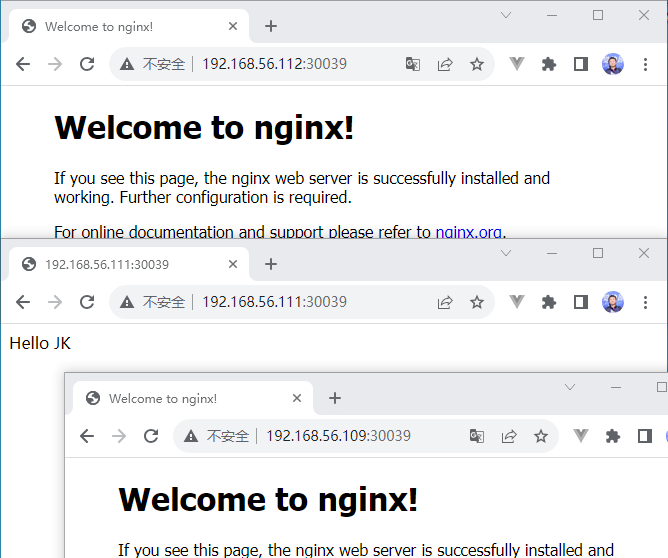Viewport: 668px width, 558px height.
Task: Open three-dot menu in 192.168.56.111 window
Action: [x=645, y=302]
